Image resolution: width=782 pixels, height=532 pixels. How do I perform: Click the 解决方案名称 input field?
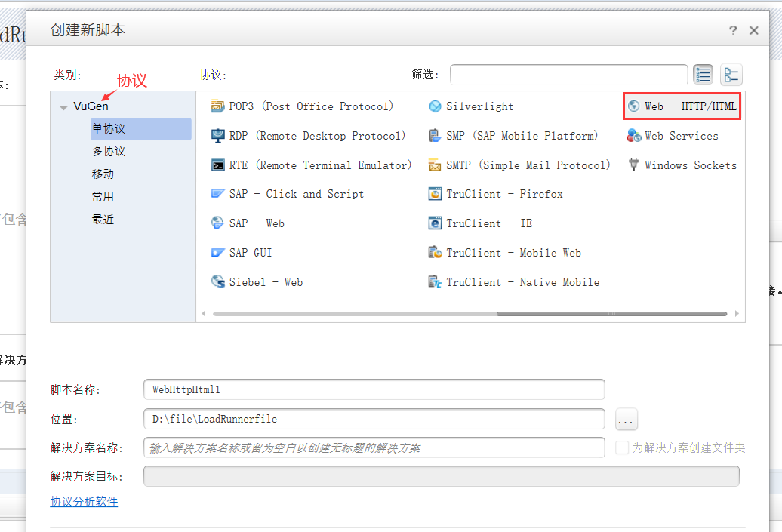pyautogui.click(x=374, y=447)
